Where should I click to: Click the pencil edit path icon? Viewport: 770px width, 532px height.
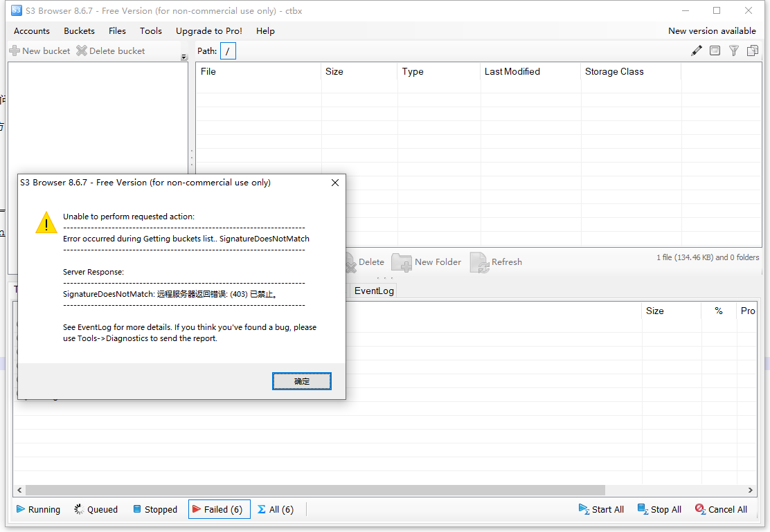pyautogui.click(x=697, y=51)
